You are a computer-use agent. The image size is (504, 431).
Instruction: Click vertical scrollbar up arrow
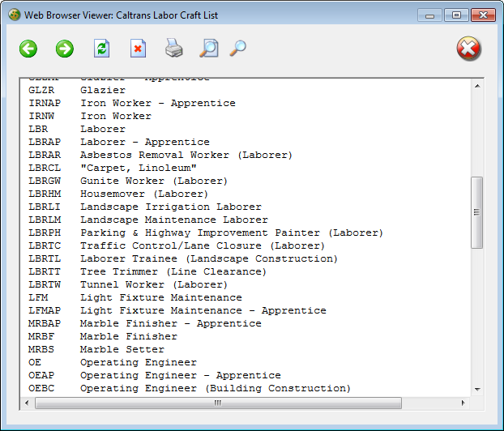477,86
